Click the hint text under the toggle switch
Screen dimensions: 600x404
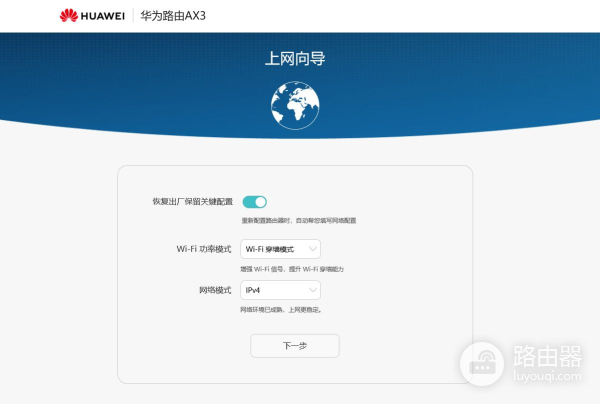coord(298,220)
